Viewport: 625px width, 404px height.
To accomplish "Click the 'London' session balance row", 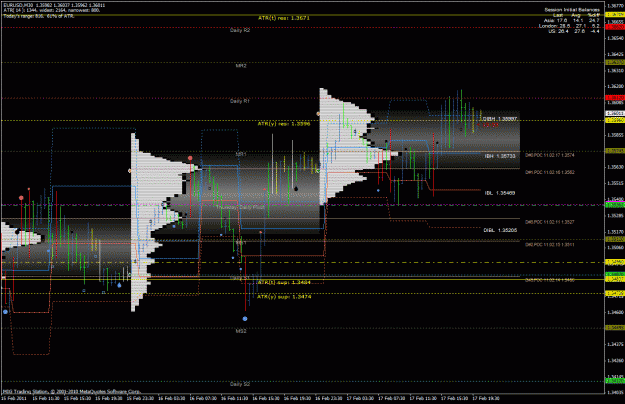I will click(569, 25).
